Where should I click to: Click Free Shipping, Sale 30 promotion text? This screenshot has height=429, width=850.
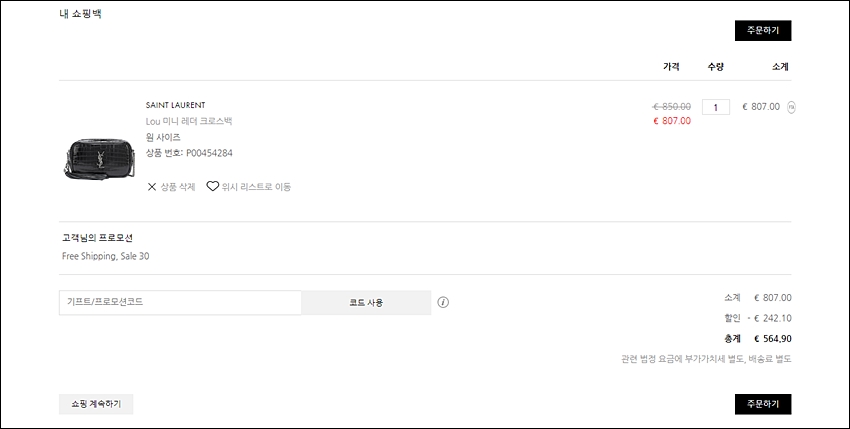click(x=106, y=256)
